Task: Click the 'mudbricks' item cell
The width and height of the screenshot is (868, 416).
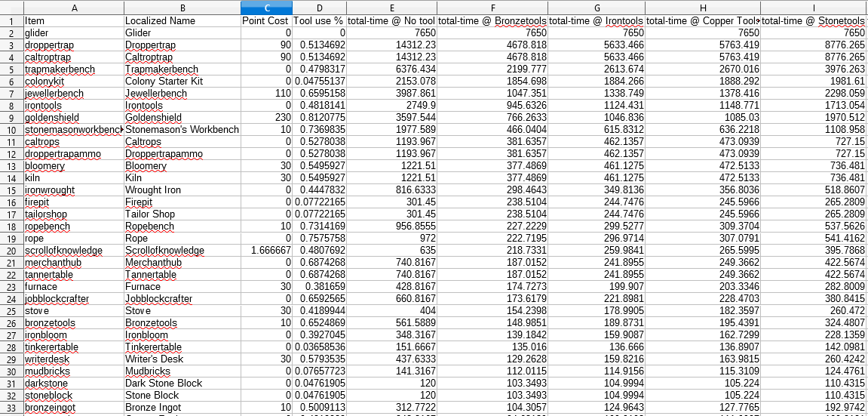Action: coord(74,371)
